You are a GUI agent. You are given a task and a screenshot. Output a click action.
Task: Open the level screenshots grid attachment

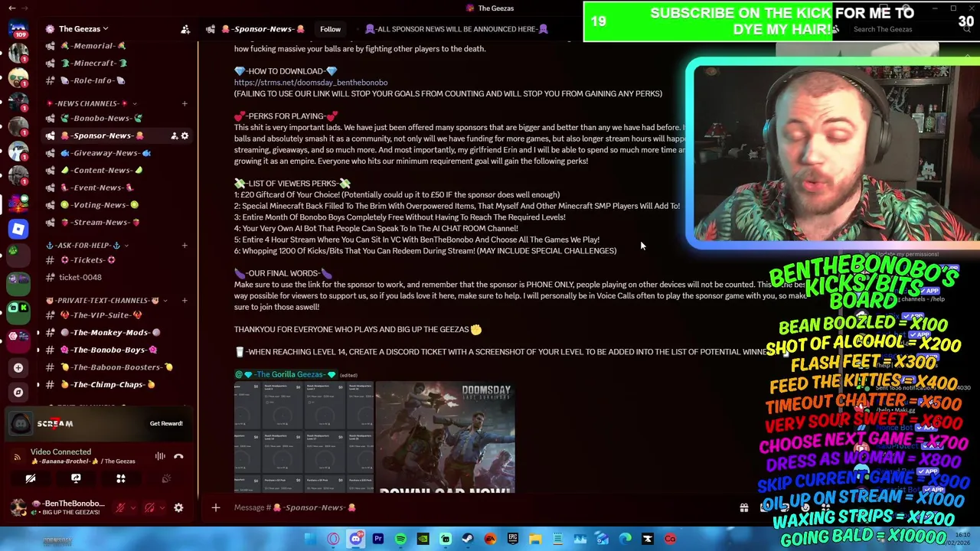click(x=304, y=437)
